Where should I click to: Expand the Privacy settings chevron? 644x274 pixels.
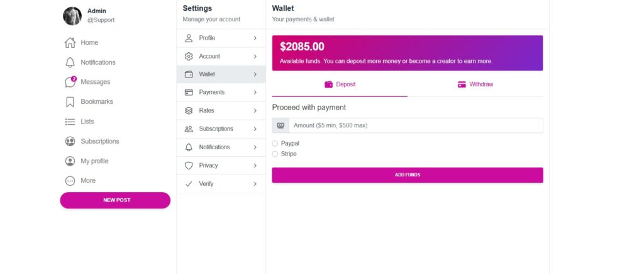(255, 166)
